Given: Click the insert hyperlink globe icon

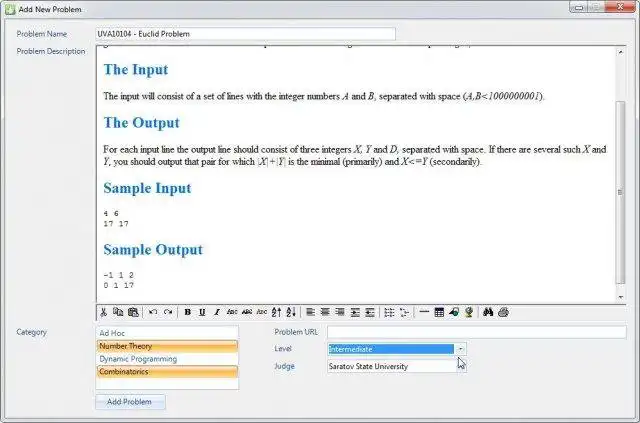Looking at the screenshot, I should click(469, 312).
